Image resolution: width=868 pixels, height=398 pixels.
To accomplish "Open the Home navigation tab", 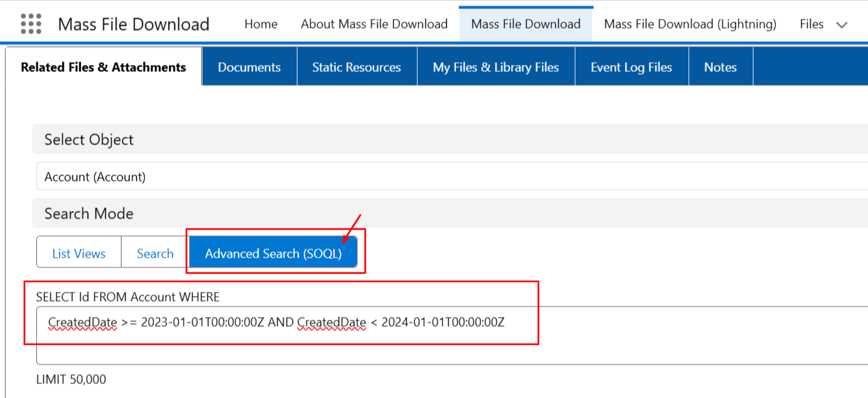I will (260, 24).
